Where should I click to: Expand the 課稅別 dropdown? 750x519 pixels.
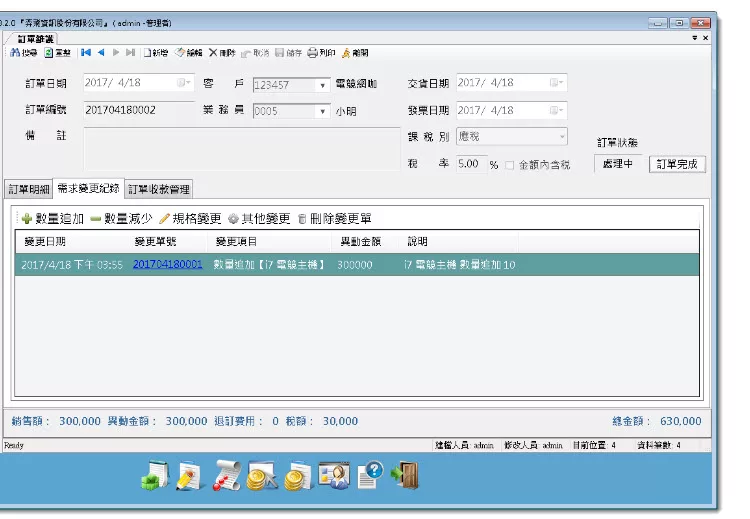pyautogui.click(x=561, y=136)
